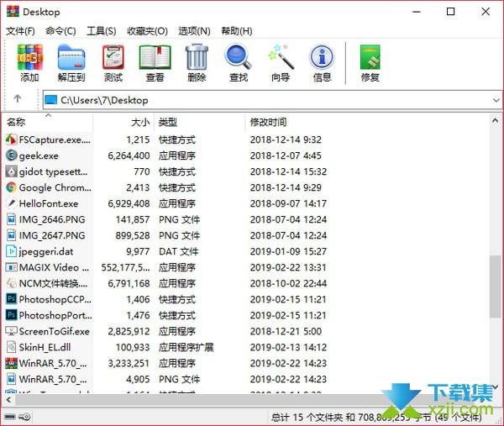This screenshot has width=504, height=426.
Task: Click the WinRAR_5.70 application icon
Action: coord(11,363)
